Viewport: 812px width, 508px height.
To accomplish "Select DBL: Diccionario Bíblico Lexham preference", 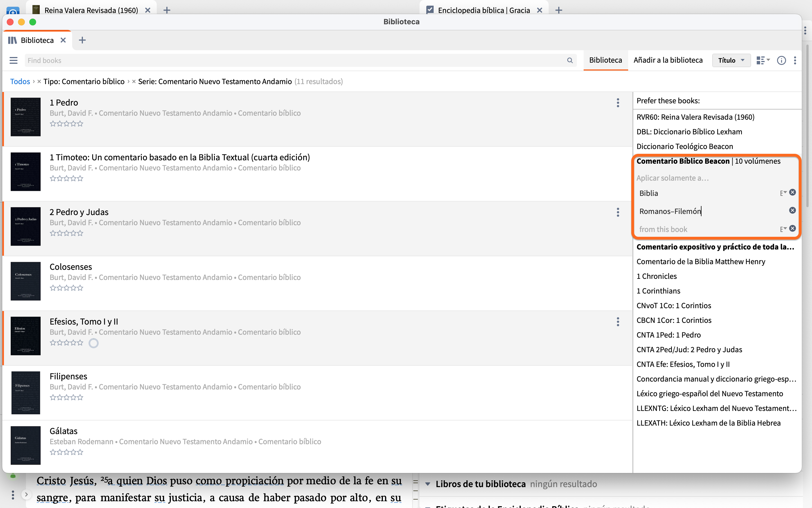I will tap(689, 132).
